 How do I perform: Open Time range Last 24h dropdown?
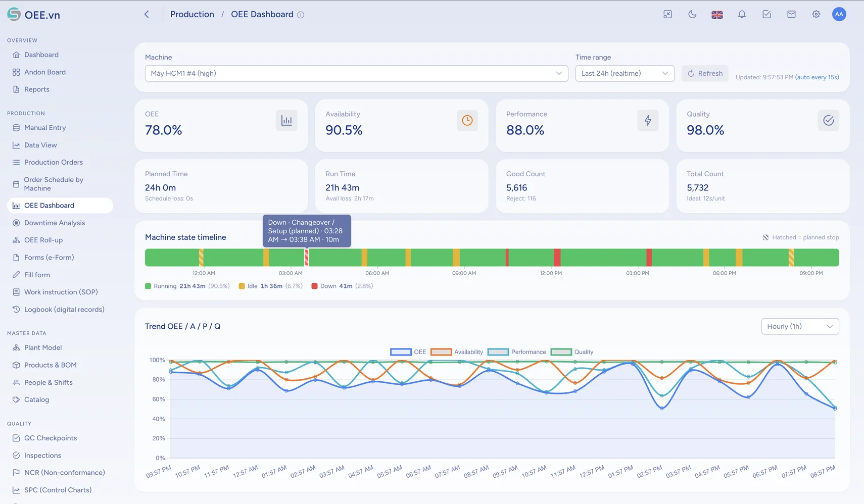625,73
